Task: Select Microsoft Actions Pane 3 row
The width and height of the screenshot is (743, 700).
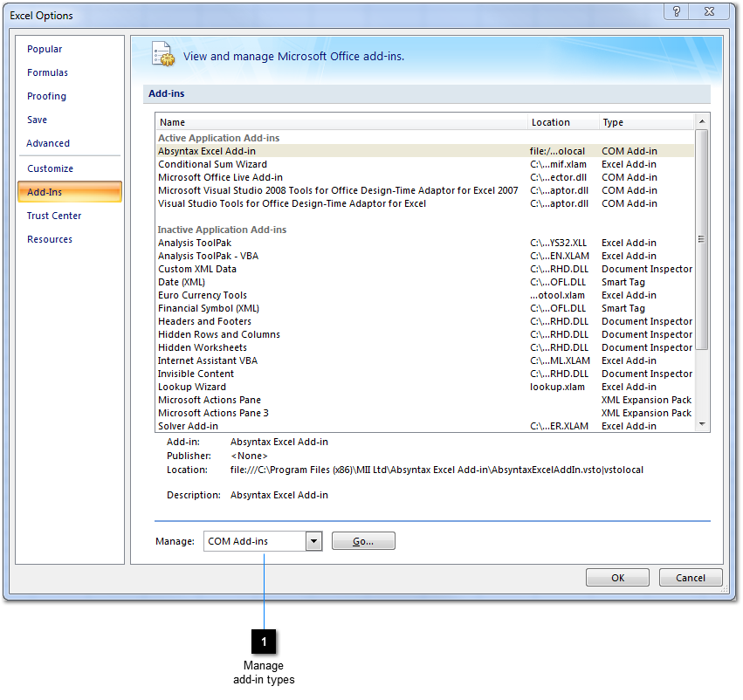Action: click(425, 413)
